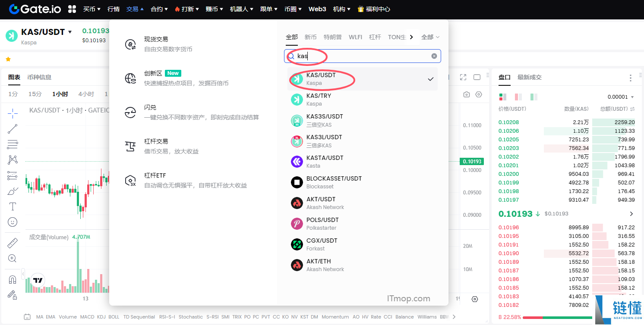
Task: Select the horizontal lines drawing tool
Action: tap(13, 144)
